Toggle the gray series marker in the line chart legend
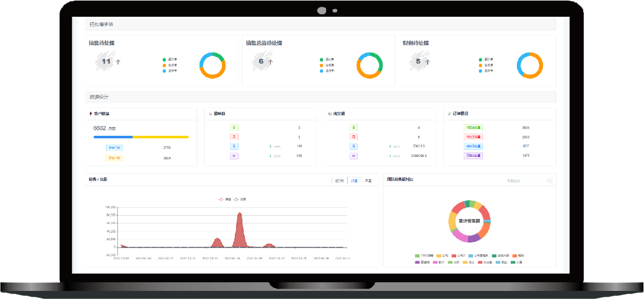 [236, 199]
